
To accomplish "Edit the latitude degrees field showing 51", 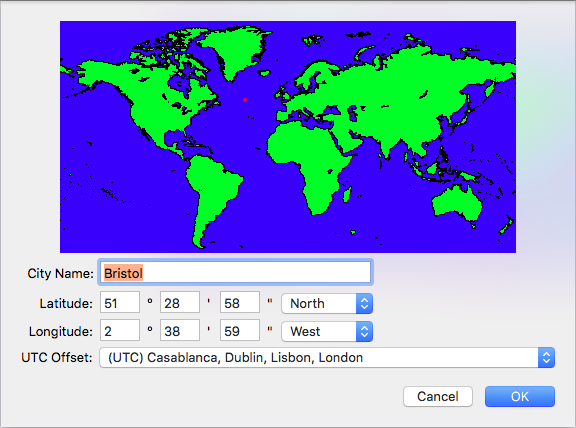I will click(x=120, y=302).
